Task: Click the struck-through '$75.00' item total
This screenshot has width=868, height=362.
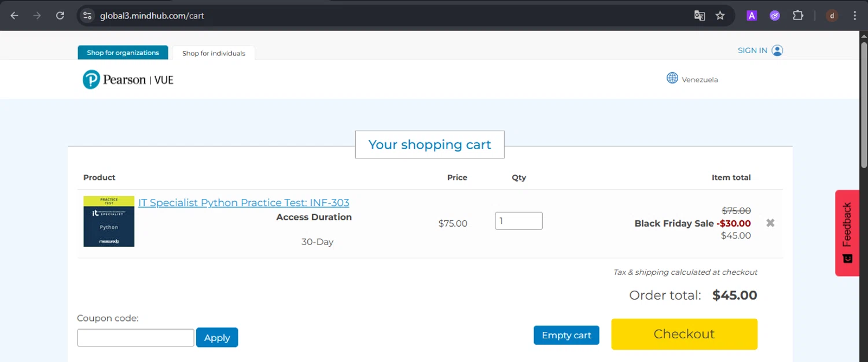Action: [736, 211]
